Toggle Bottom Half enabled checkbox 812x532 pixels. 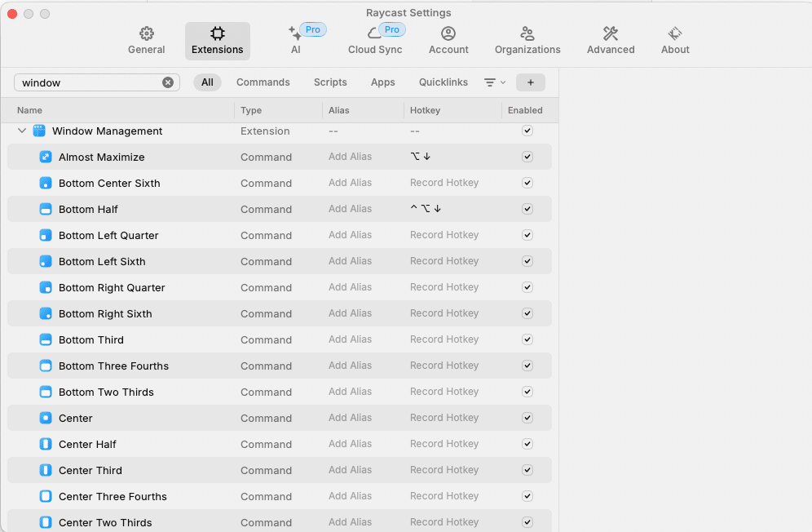527,209
